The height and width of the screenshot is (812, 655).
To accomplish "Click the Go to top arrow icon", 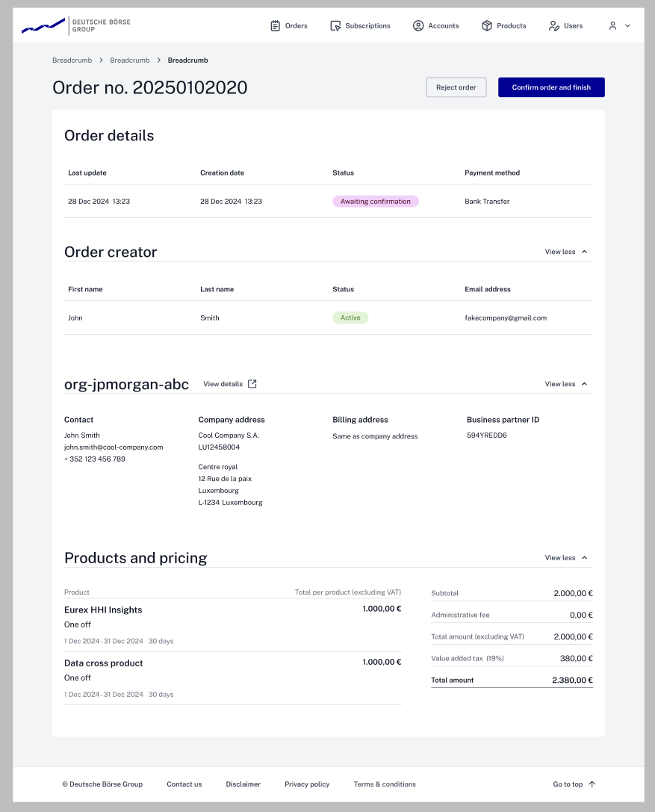I will coord(592,784).
